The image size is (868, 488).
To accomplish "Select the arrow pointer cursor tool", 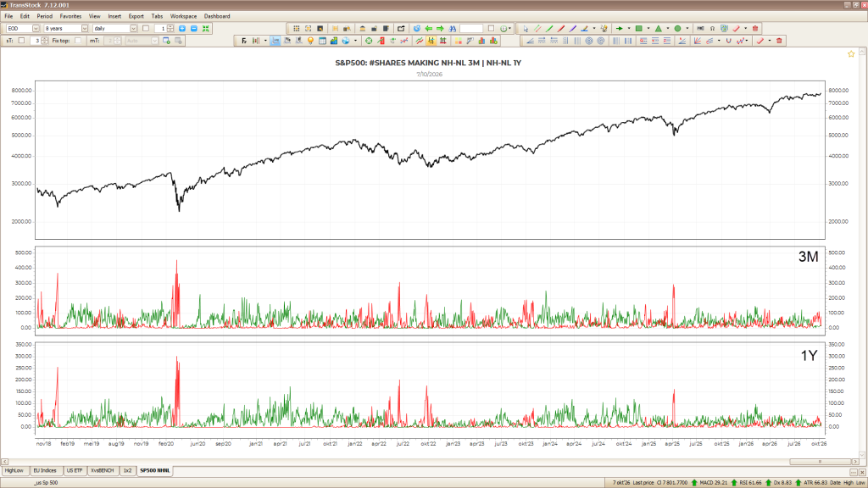I will (x=526, y=28).
